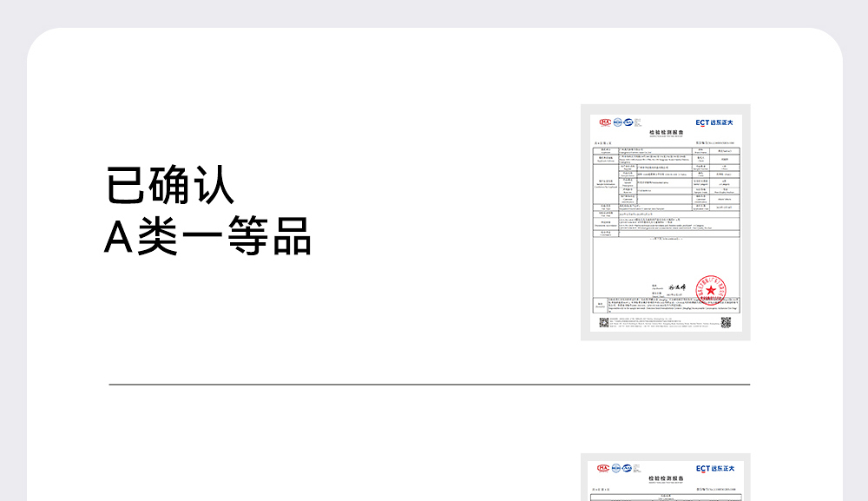Click the red CMA logo on lower report
This screenshot has height=501, width=868.
(605, 469)
